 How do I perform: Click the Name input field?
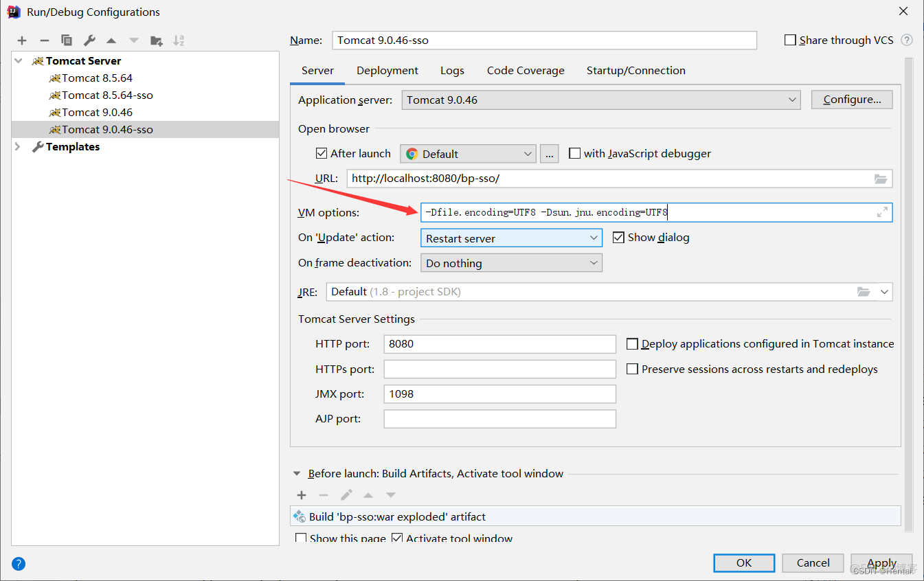[x=544, y=41]
